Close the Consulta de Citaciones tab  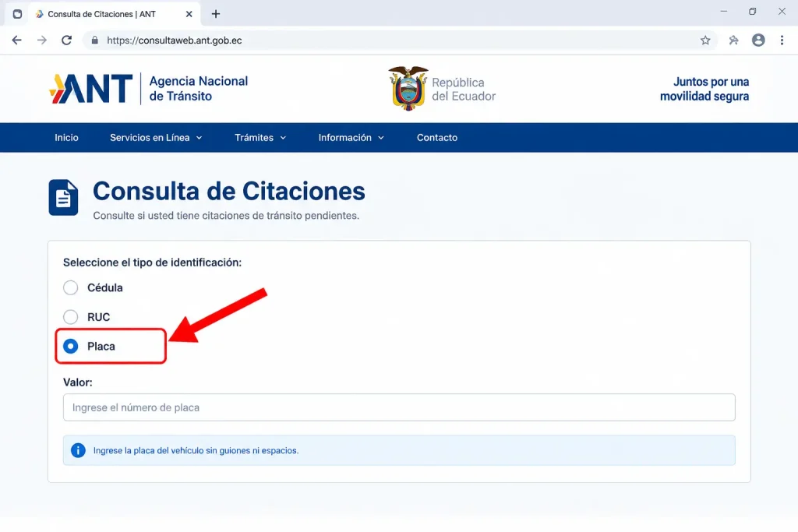point(189,14)
